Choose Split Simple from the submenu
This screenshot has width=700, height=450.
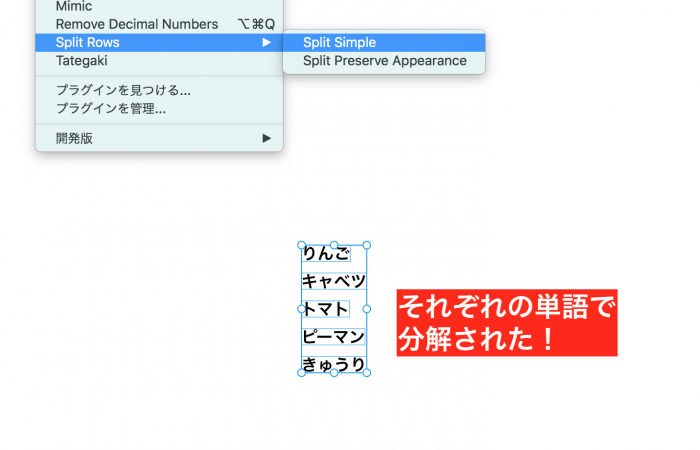[339, 42]
